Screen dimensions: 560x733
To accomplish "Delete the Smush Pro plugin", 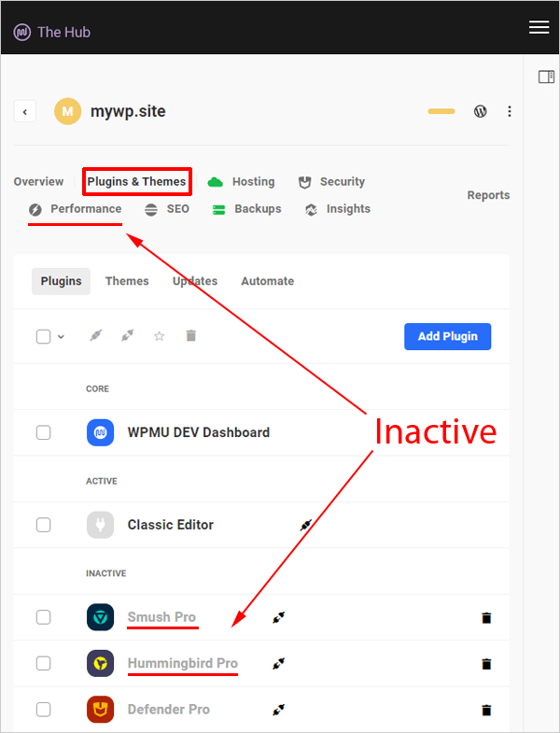I will click(x=485, y=618).
